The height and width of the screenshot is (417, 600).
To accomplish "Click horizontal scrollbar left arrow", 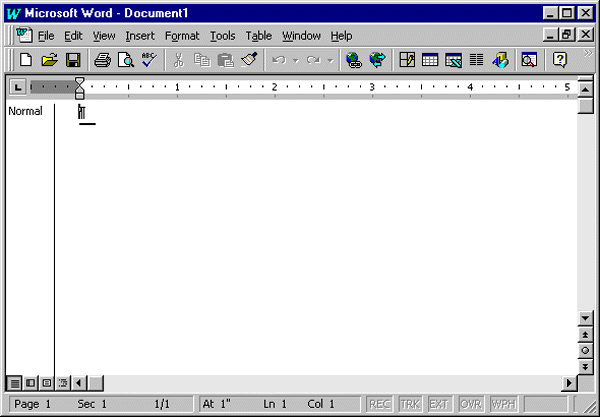I will click(79, 383).
